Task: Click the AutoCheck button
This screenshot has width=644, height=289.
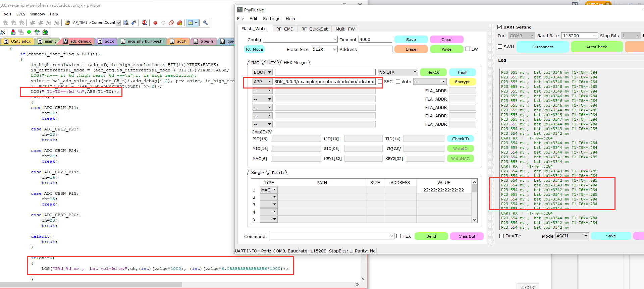Action: coord(596,47)
